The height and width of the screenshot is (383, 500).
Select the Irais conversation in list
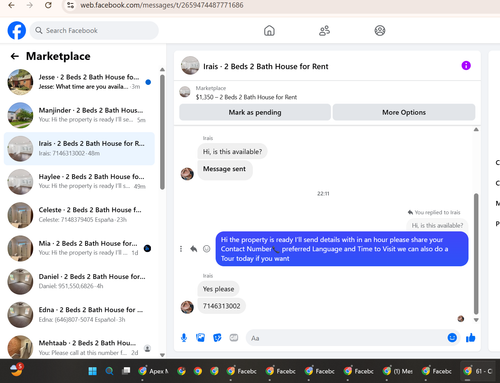[x=79, y=148]
